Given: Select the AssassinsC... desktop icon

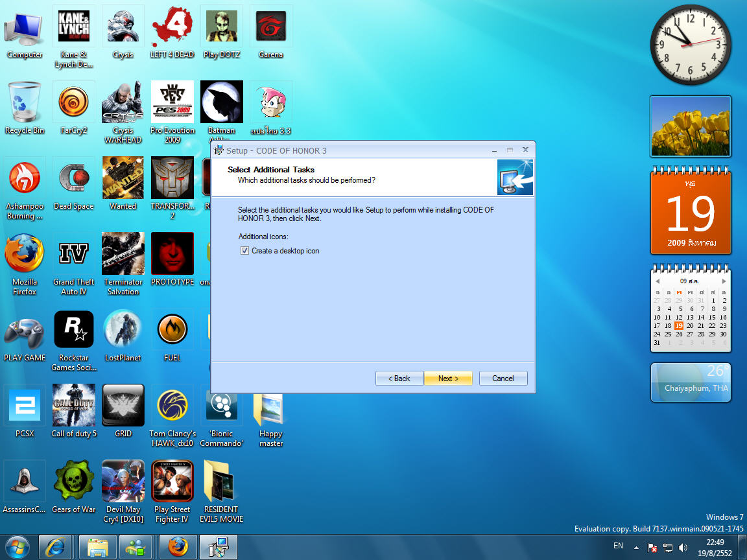Looking at the screenshot, I should [x=25, y=487].
